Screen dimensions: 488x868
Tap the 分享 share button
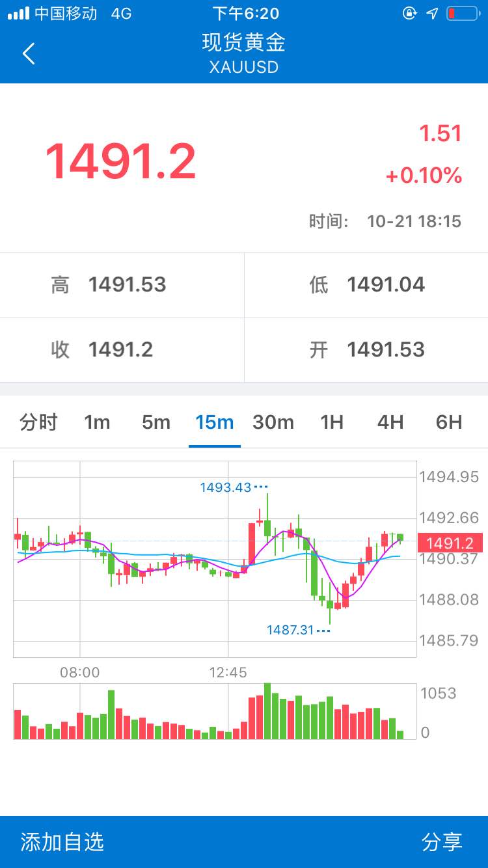442,842
